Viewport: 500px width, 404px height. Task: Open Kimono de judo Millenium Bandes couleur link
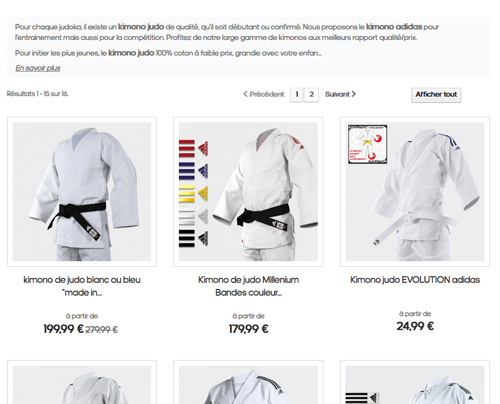tap(248, 286)
